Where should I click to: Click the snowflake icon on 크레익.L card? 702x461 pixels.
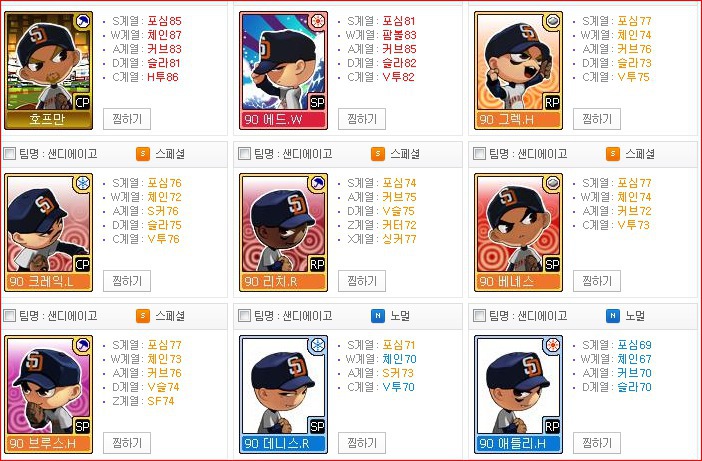tap(83, 183)
